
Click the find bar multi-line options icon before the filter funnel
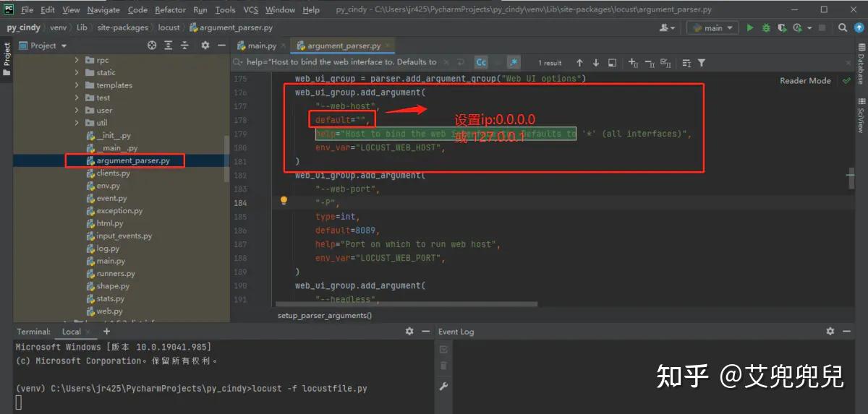686,63
